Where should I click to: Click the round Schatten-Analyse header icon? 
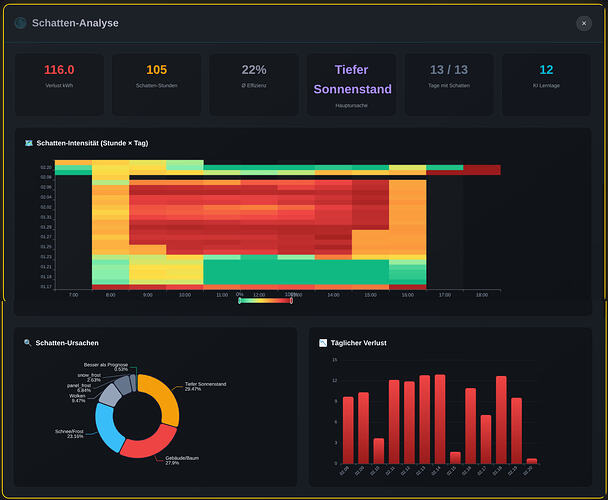point(20,23)
